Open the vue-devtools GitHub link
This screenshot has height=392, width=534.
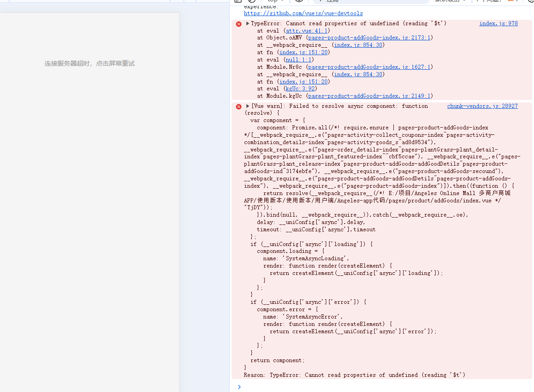pyautogui.click(x=303, y=13)
